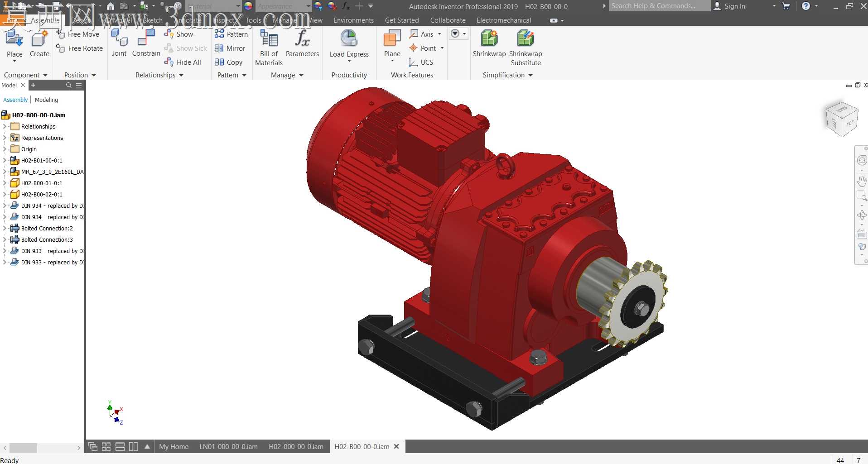Close the H02-B00-00-0.iam document tab
Screen dimensions: 868x464
point(396,446)
